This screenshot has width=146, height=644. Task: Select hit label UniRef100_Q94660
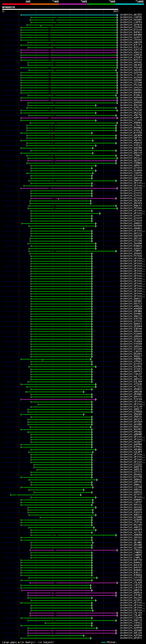pos(131,254)
